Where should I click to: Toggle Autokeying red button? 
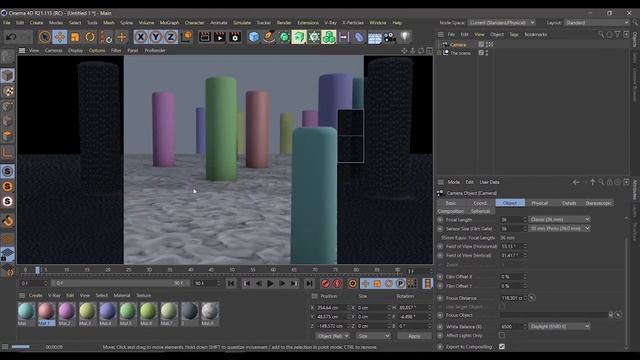(x=337, y=283)
